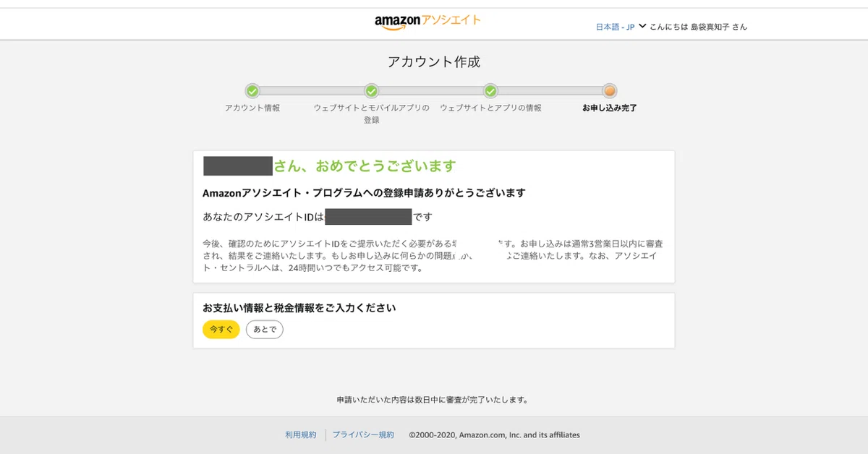Image resolution: width=868 pixels, height=454 pixels.
Task: Click the green checkmark above ウェブサイトとアプリの情報
Action: [x=490, y=91]
